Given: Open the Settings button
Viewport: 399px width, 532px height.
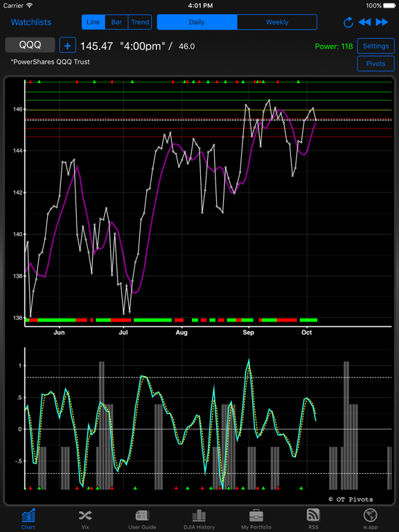Looking at the screenshot, I should (375, 46).
